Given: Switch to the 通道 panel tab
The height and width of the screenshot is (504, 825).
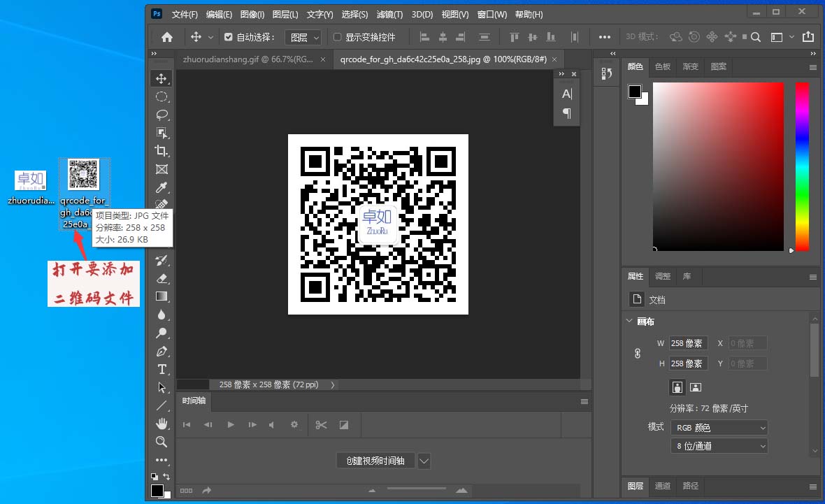Looking at the screenshot, I should click(x=663, y=486).
